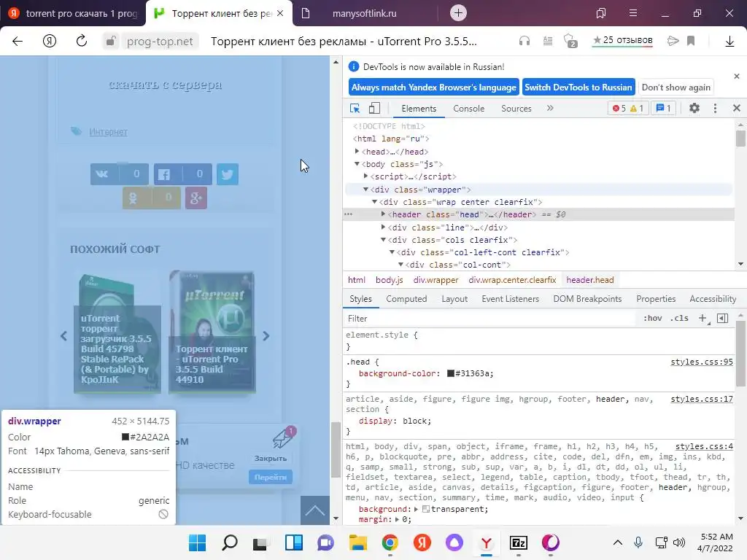Expand the margin shorthand property

[x=397, y=519]
